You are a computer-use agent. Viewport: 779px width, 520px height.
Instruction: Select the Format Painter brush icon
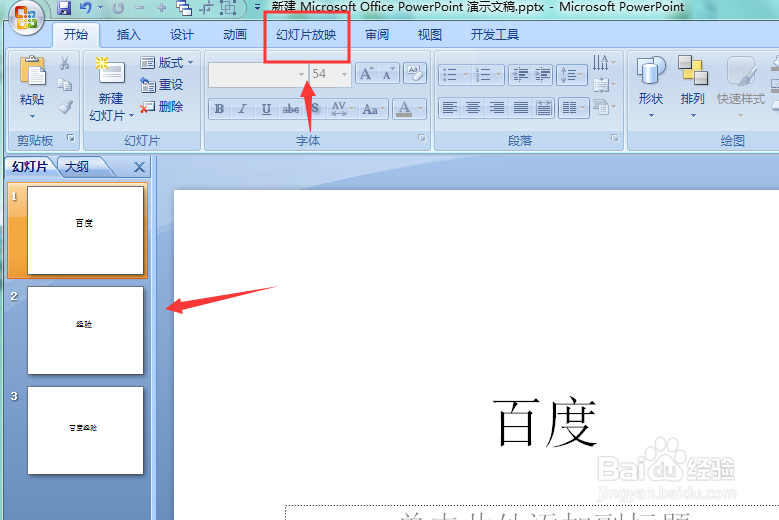click(x=65, y=107)
